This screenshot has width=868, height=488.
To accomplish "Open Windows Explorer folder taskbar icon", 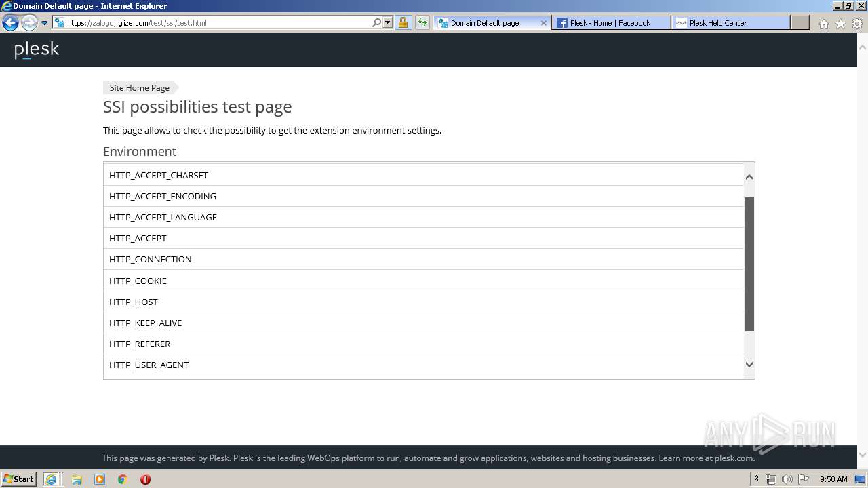I will 77,479.
